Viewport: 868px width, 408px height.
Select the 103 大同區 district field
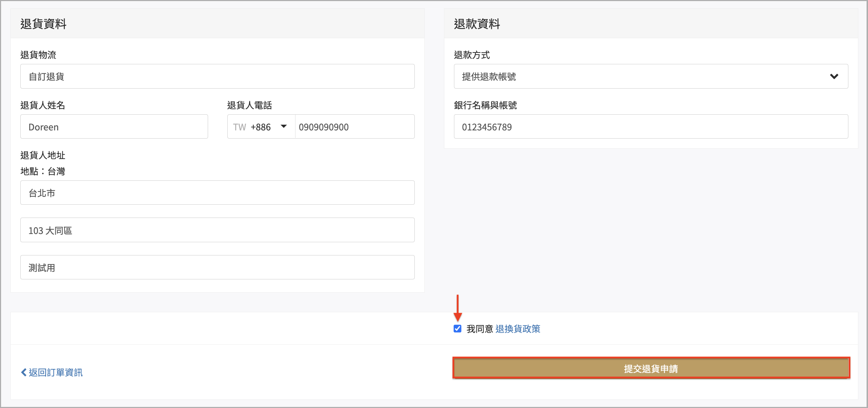tap(217, 230)
